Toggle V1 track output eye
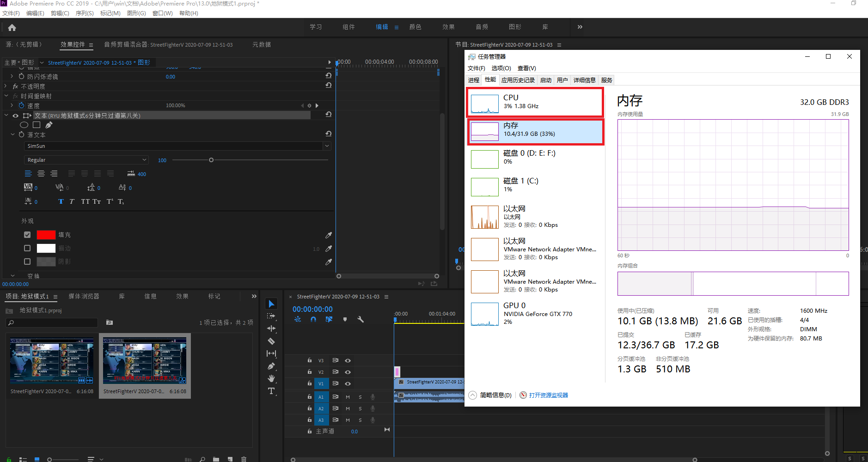Image resolution: width=868 pixels, height=462 pixels. pos(348,383)
